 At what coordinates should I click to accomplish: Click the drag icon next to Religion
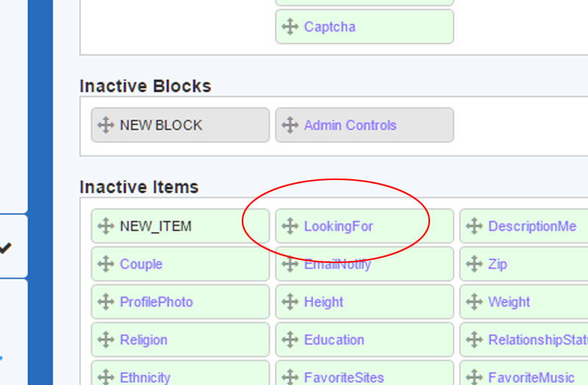click(105, 340)
